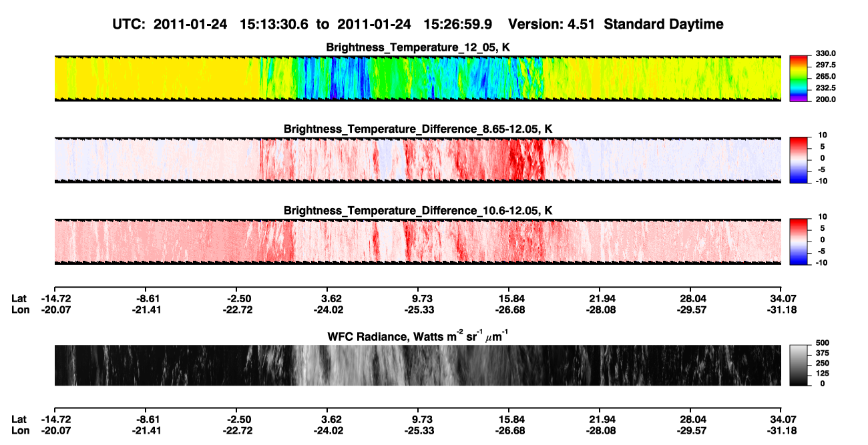Click the "500" label on the WFC colorbar
Screen dimensions: 868x445
pyautogui.click(x=823, y=342)
